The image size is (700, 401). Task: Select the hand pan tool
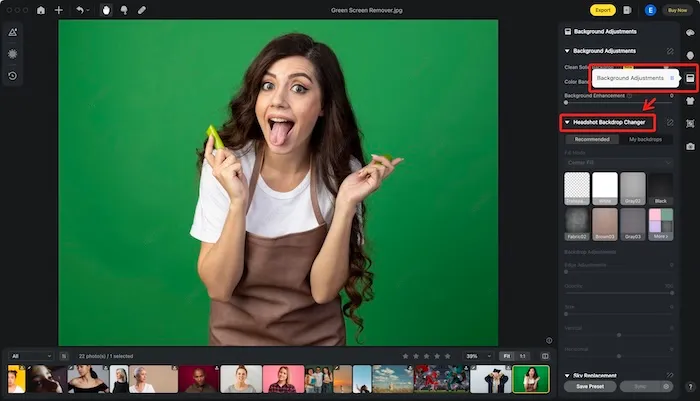pos(106,10)
